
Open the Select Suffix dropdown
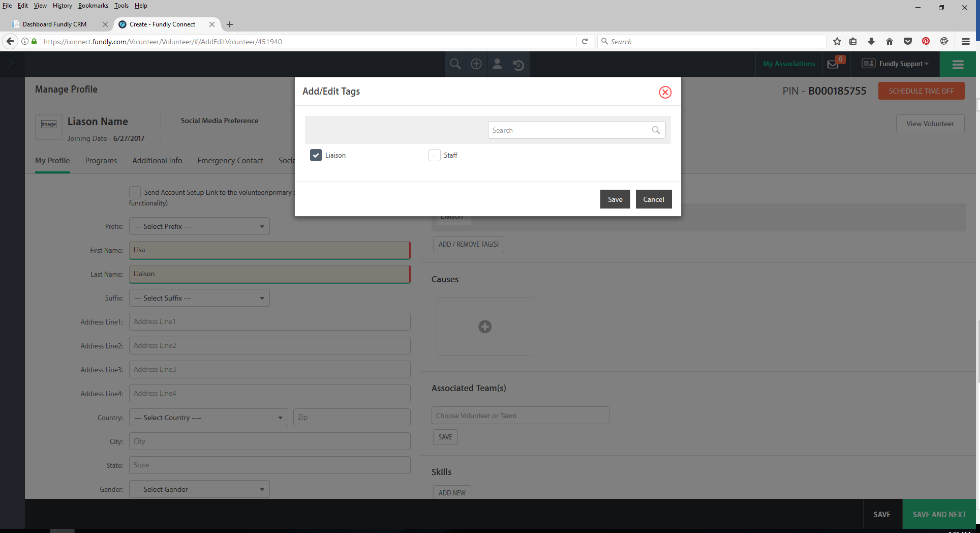(x=199, y=298)
